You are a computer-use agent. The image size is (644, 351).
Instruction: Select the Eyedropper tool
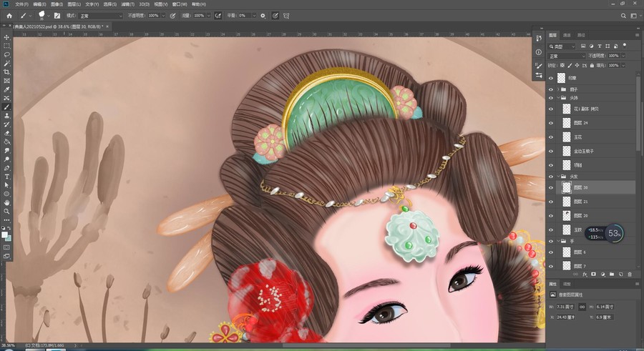click(6, 89)
